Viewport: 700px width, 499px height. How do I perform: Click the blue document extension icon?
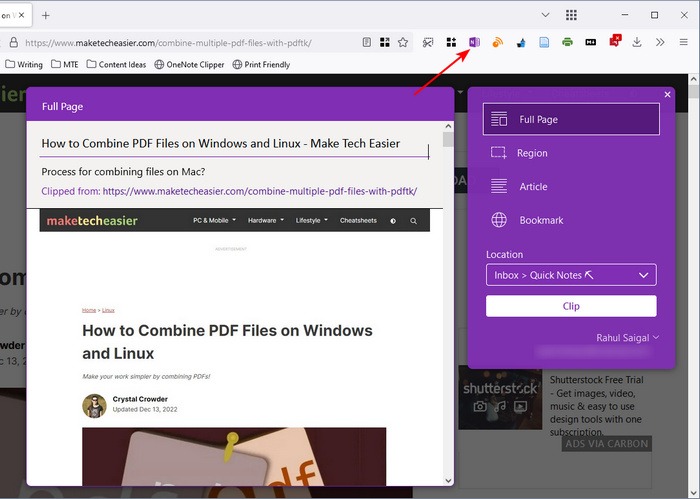[x=544, y=42]
